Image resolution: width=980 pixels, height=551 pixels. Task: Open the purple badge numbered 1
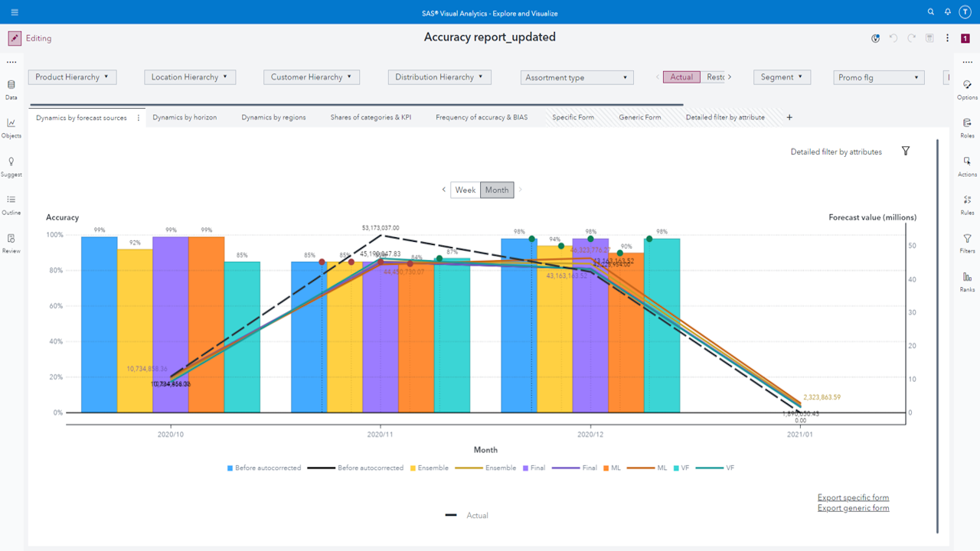coord(965,38)
